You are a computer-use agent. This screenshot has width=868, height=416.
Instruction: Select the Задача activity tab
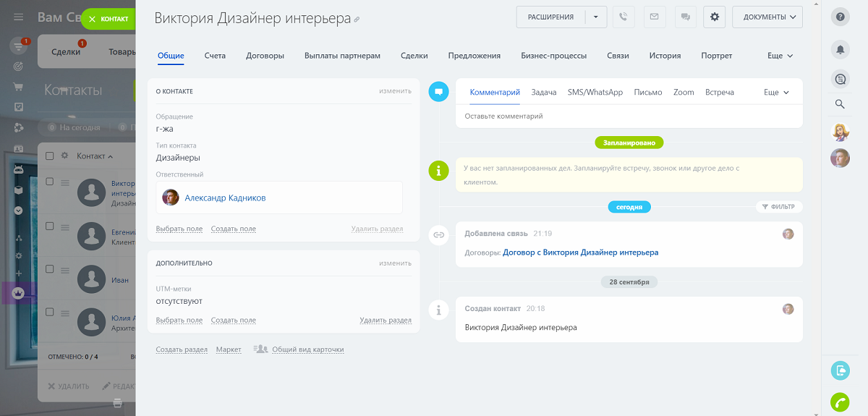543,93
